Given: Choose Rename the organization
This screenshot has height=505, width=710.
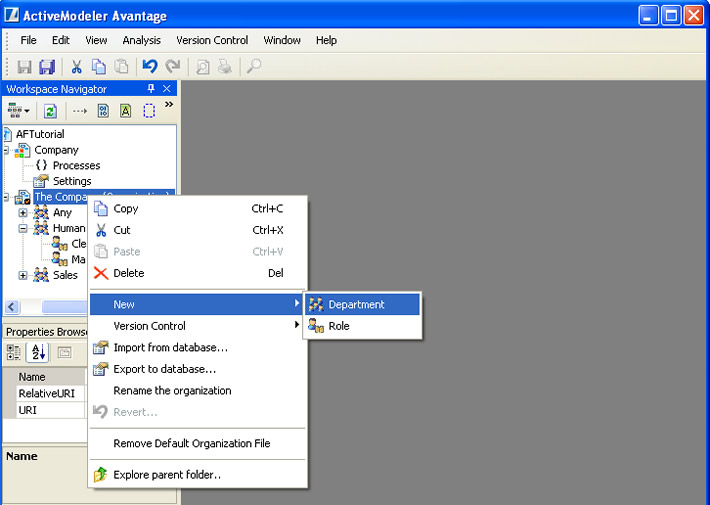Looking at the screenshot, I should [x=197, y=390].
